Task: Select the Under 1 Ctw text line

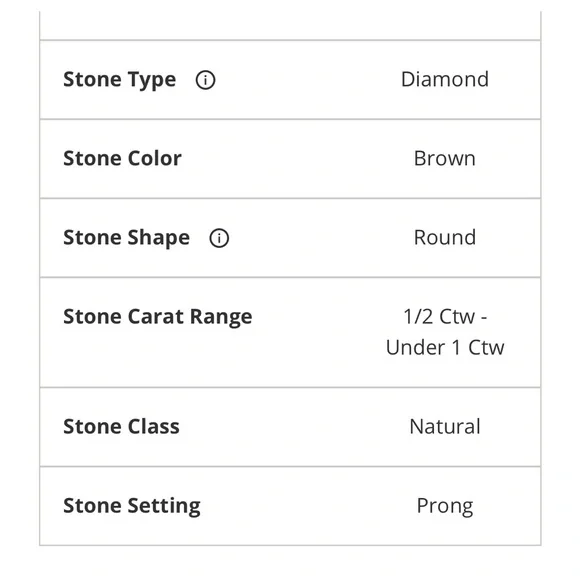Action: click(x=445, y=348)
